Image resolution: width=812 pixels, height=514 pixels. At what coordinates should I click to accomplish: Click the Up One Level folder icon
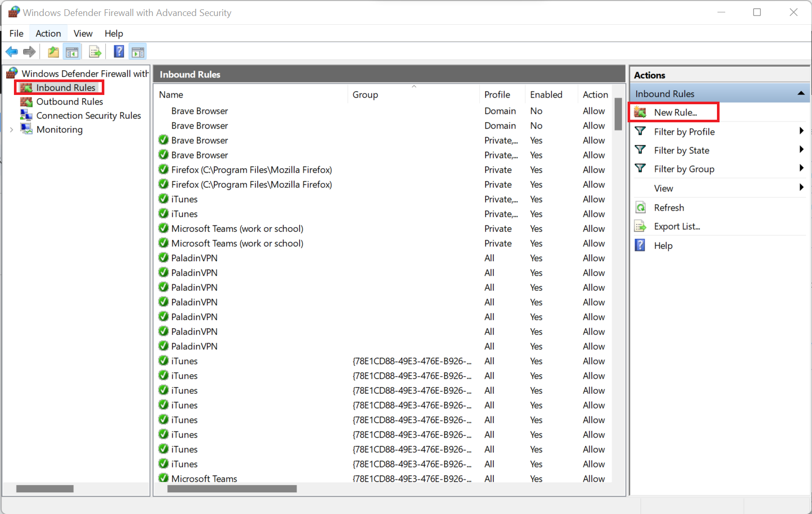pyautogui.click(x=53, y=52)
